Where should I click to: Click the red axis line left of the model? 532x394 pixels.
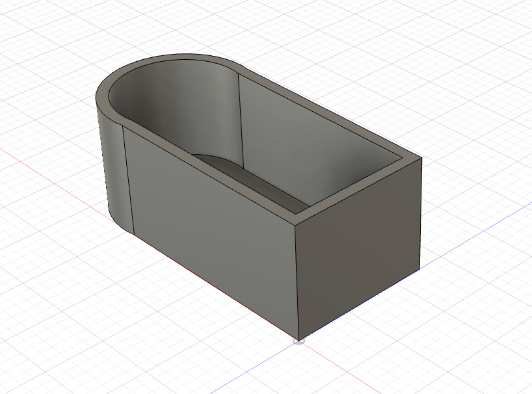[52, 169]
